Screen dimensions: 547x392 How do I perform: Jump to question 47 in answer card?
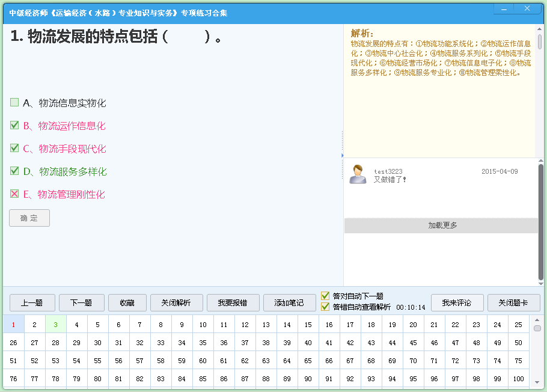coord(455,343)
